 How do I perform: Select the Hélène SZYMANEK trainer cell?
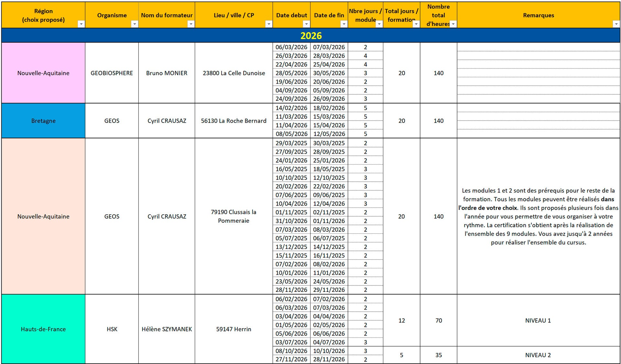click(x=167, y=329)
